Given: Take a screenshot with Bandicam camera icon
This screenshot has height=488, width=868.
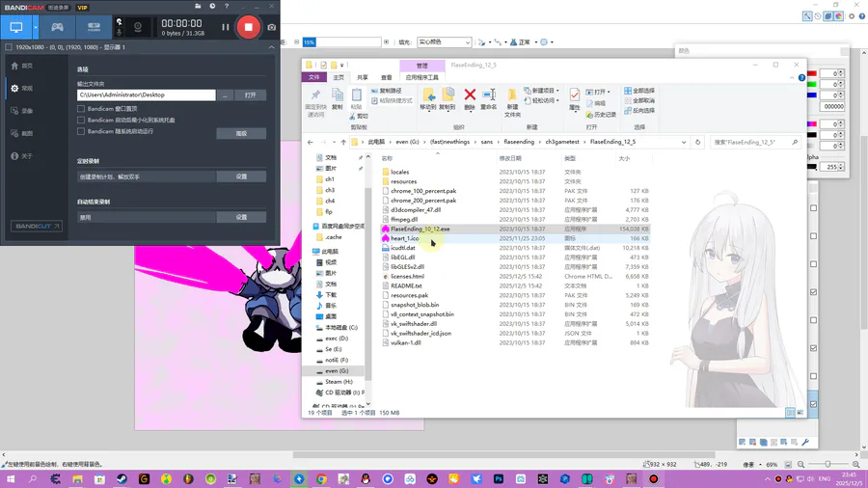Looking at the screenshot, I should (271, 27).
